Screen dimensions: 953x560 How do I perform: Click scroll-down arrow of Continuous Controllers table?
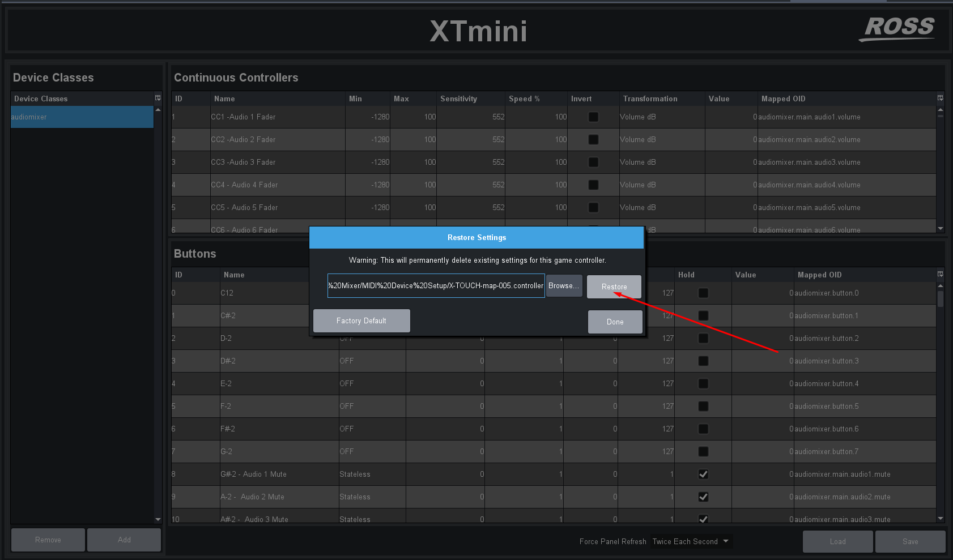941,229
